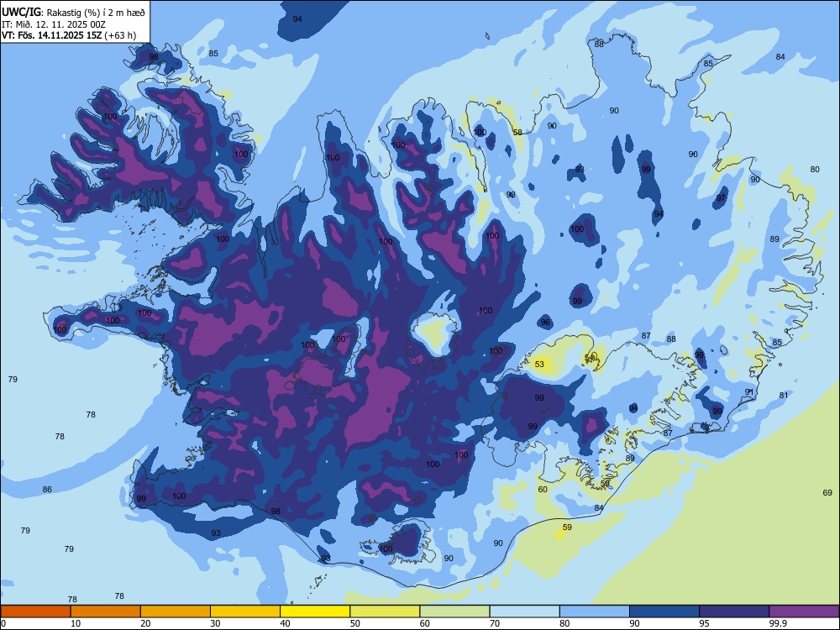
Task: Click the 30–40 amber legend swatch
Action: (x=245, y=612)
